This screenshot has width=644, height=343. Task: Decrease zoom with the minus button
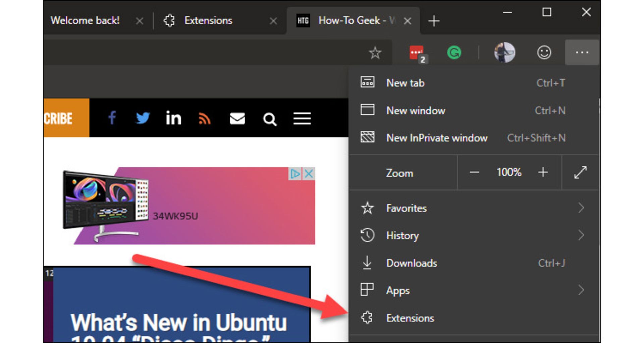474,173
